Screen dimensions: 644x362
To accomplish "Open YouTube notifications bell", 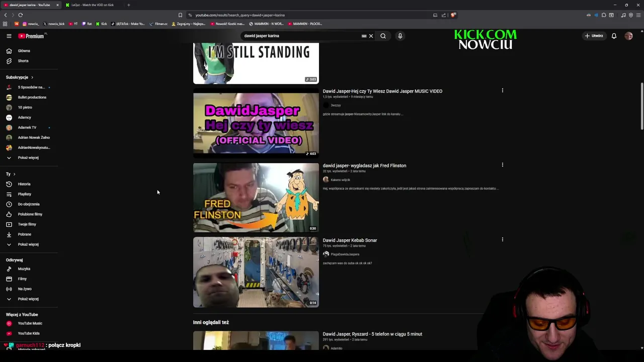I will (614, 36).
